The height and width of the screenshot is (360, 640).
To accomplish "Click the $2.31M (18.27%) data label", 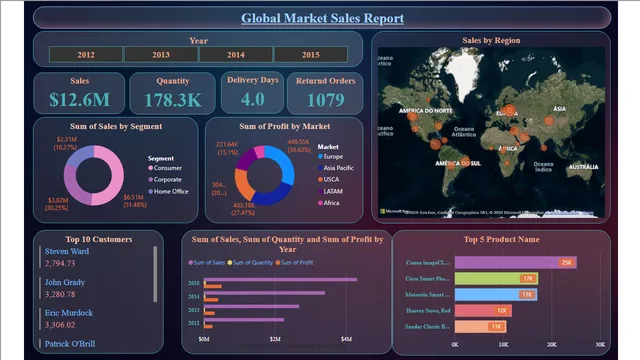I will click(x=65, y=143).
